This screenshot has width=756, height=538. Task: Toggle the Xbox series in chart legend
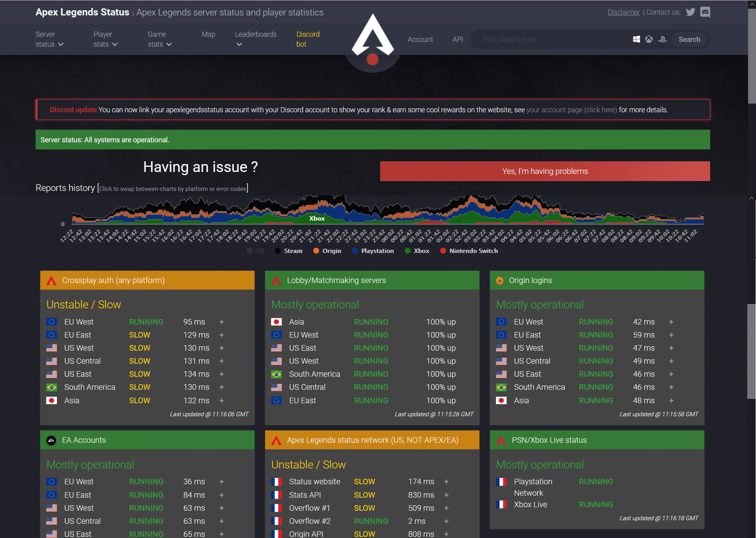(x=417, y=251)
